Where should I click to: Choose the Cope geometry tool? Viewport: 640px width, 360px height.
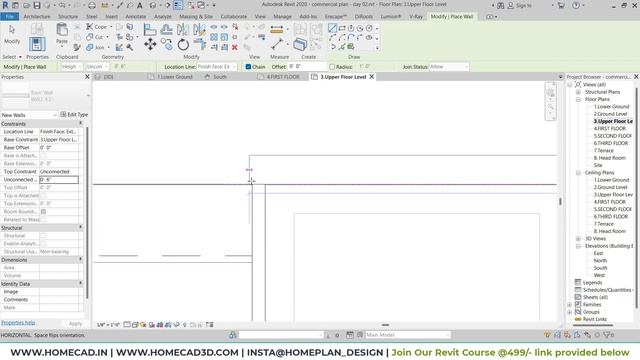pos(97,27)
